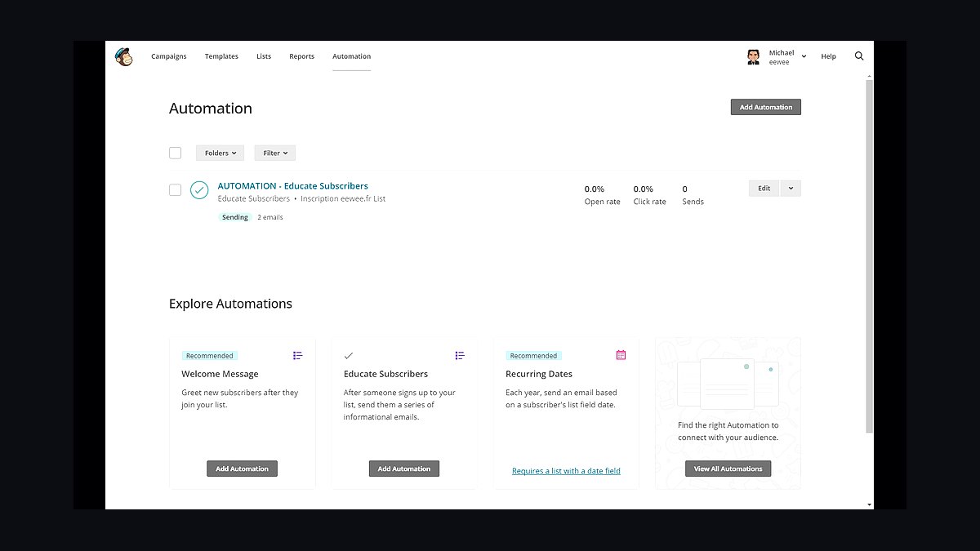
Task: Add Educate Subscribers automation from card
Action: point(404,469)
